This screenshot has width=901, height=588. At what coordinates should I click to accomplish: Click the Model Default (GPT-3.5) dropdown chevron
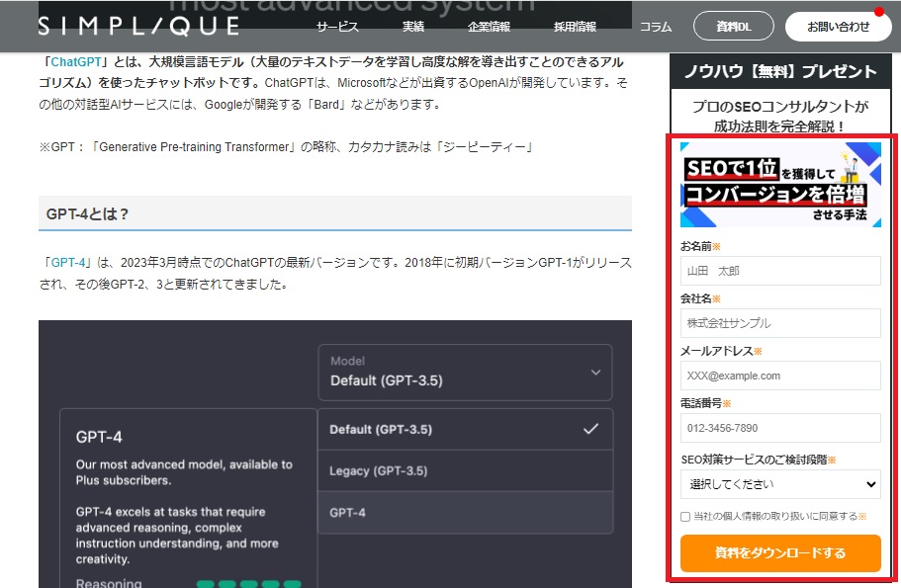coord(595,373)
